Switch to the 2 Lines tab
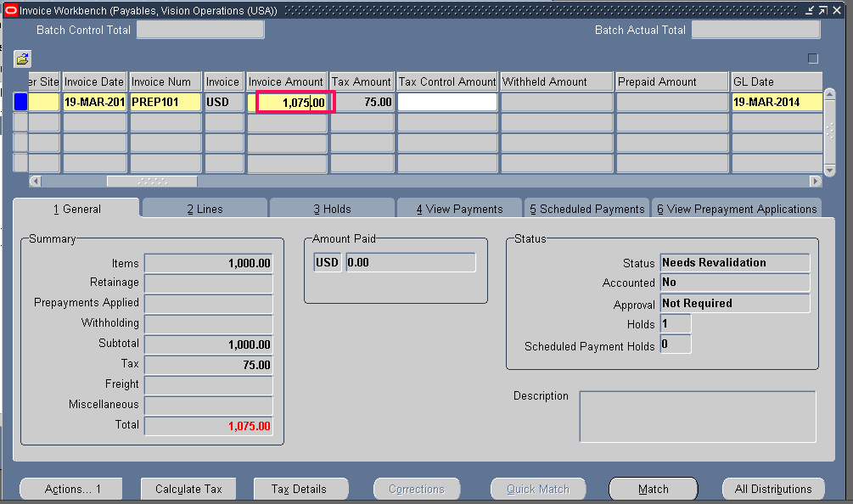The height and width of the screenshot is (504, 853). pyautogui.click(x=205, y=209)
